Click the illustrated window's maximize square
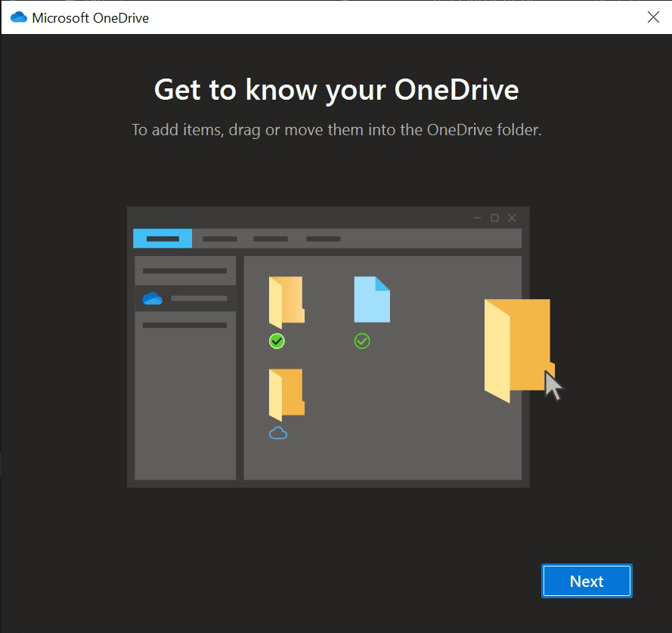 click(x=494, y=218)
